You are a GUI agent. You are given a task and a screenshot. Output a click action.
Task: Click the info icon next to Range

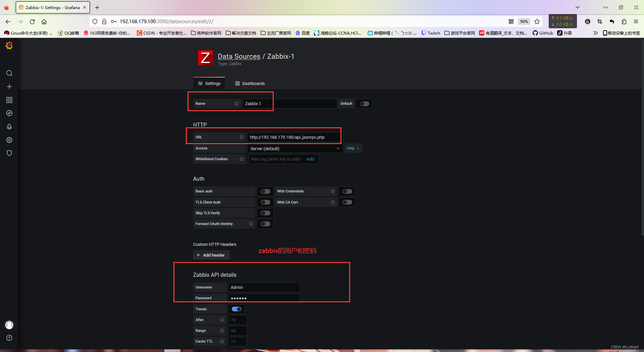pyautogui.click(x=222, y=331)
